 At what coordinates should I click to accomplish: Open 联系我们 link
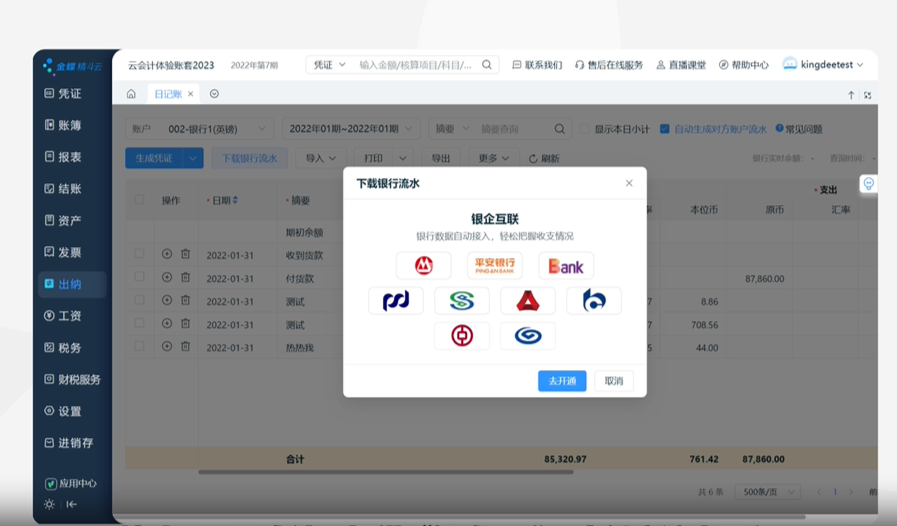[537, 65]
